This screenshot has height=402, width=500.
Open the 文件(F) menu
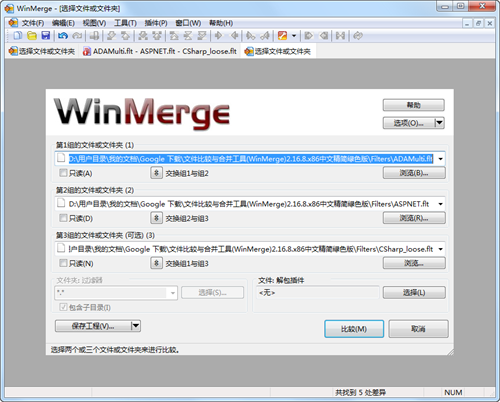33,23
